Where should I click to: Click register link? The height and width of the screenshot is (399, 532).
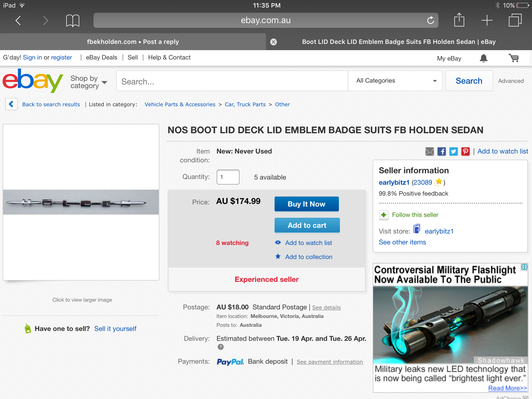[61, 57]
